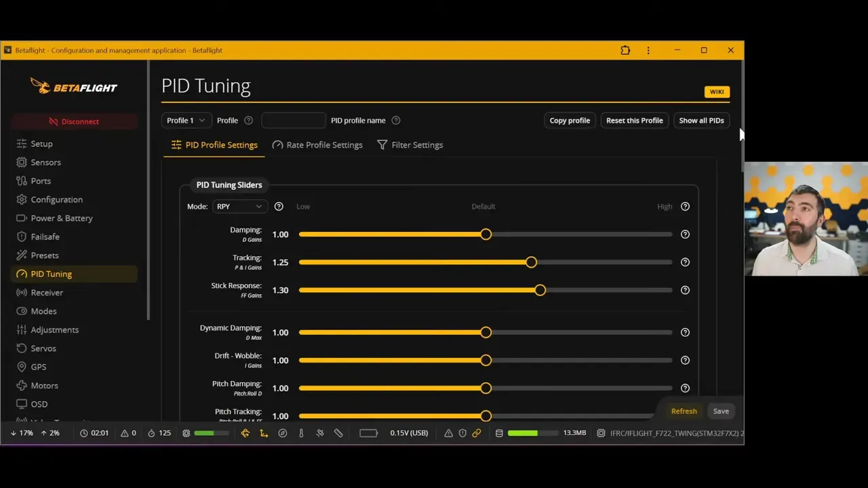Switch to PID Profile Settings tab

pos(214,145)
